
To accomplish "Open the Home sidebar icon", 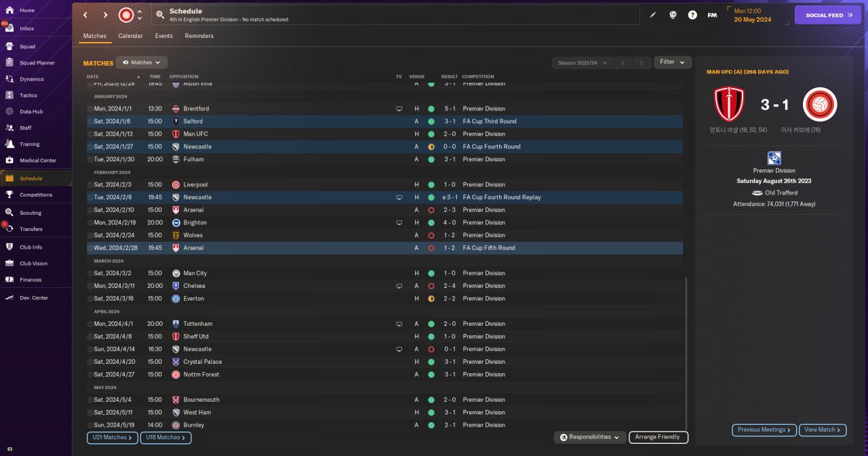I will (9, 10).
